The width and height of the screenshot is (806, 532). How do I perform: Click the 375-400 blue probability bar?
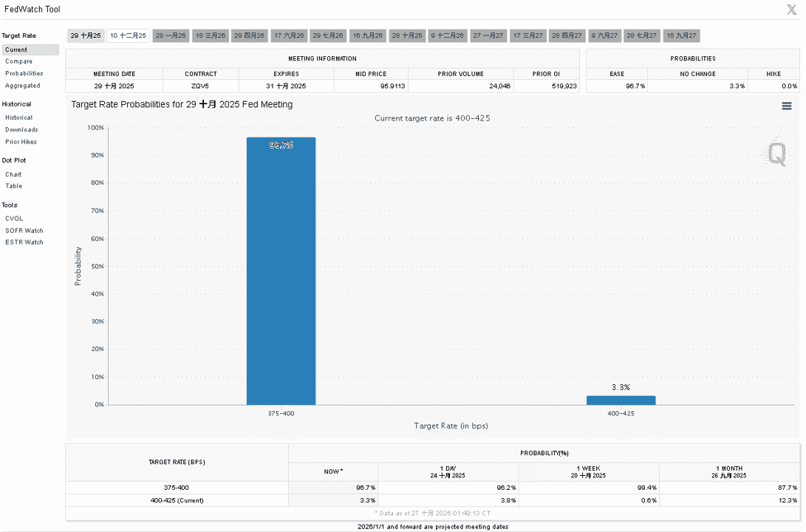pyautogui.click(x=281, y=271)
